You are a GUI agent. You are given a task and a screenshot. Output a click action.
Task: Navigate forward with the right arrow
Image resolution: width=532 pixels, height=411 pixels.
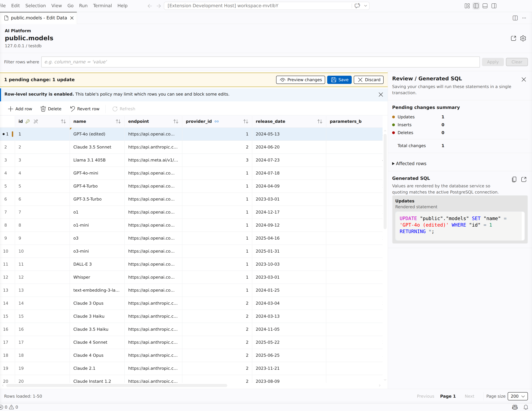(159, 6)
